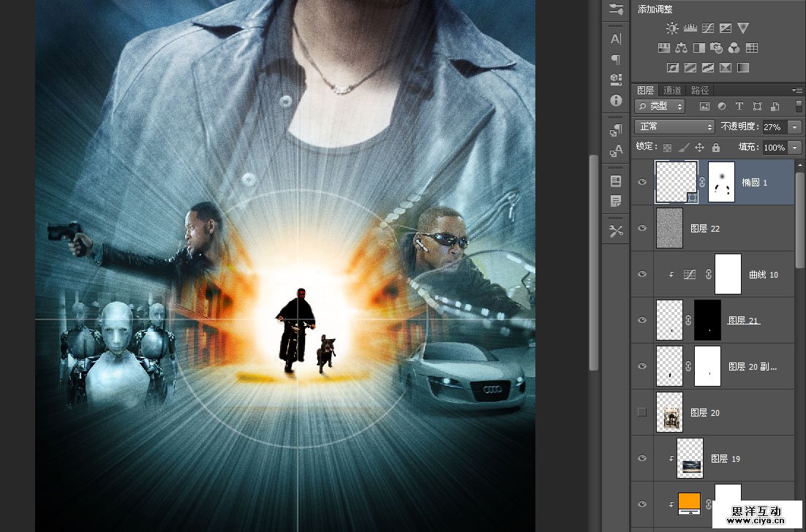Switch to the 路径 tab
Screen dimensions: 806x532
[700, 91]
